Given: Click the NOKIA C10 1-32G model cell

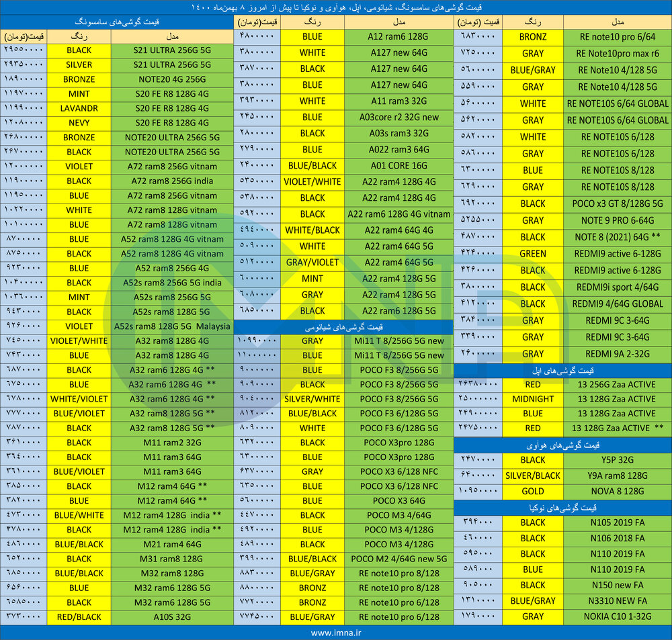Looking at the screenshot, I should click(x=618, y=616).
